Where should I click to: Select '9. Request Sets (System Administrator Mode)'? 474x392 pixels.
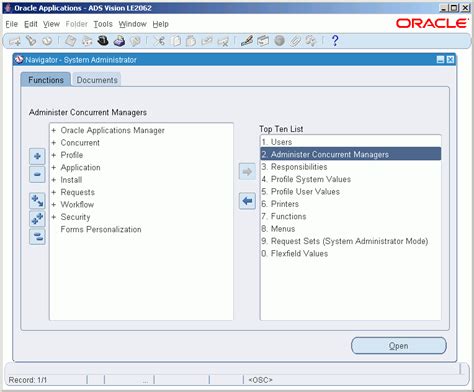click(x=351, y=241)
